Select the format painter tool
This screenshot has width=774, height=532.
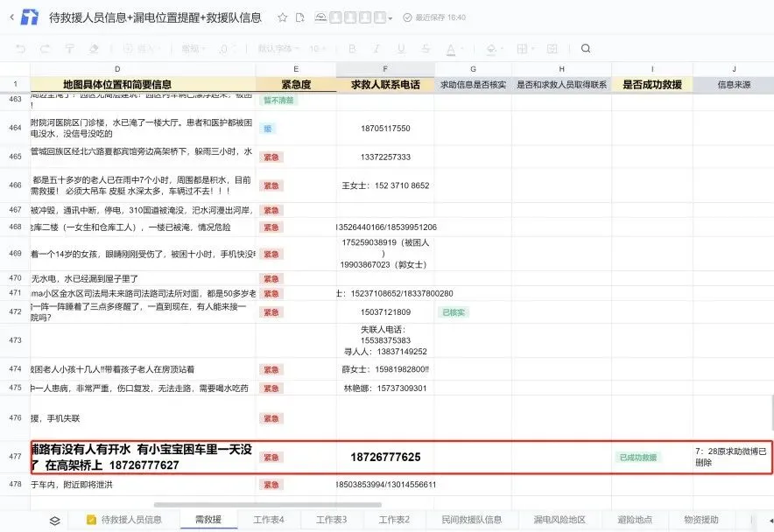69,48
